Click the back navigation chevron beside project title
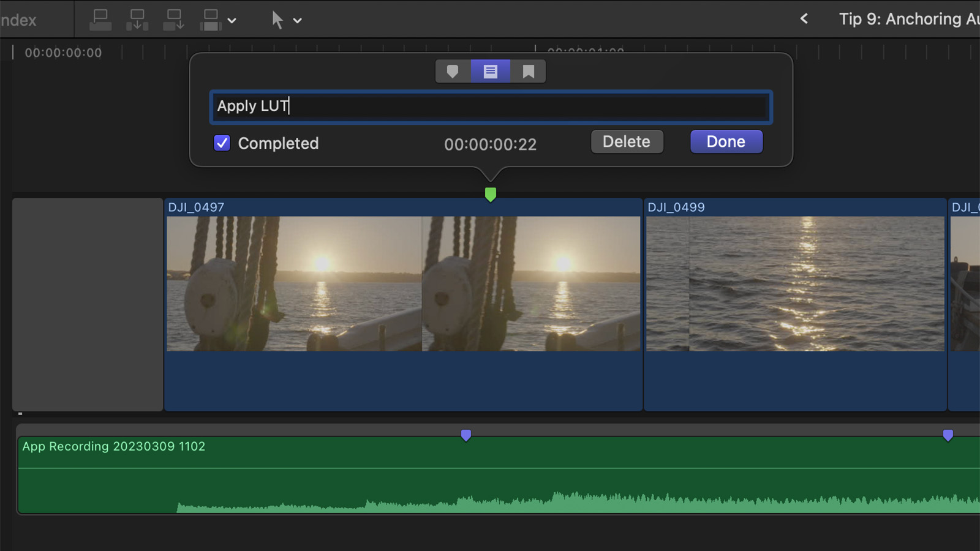 coord(804,18)
